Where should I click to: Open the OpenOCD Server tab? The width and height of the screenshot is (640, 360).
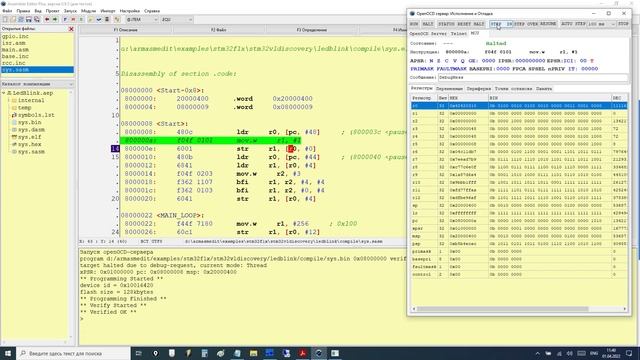click(428, 33)
